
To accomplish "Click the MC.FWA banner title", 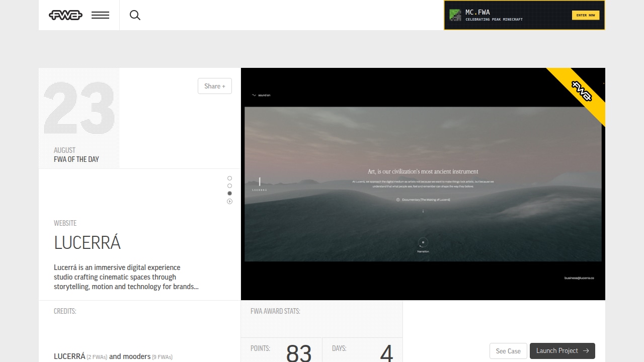I will pos(477,12).
